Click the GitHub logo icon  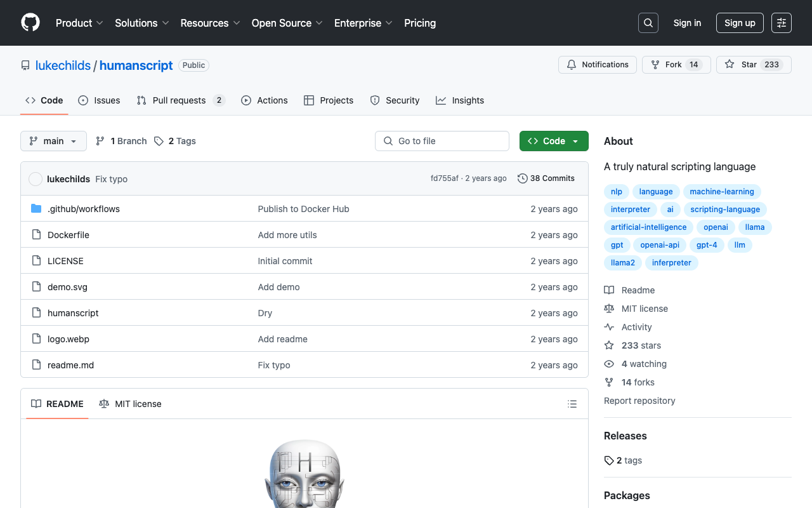click(x=30, y=23)
